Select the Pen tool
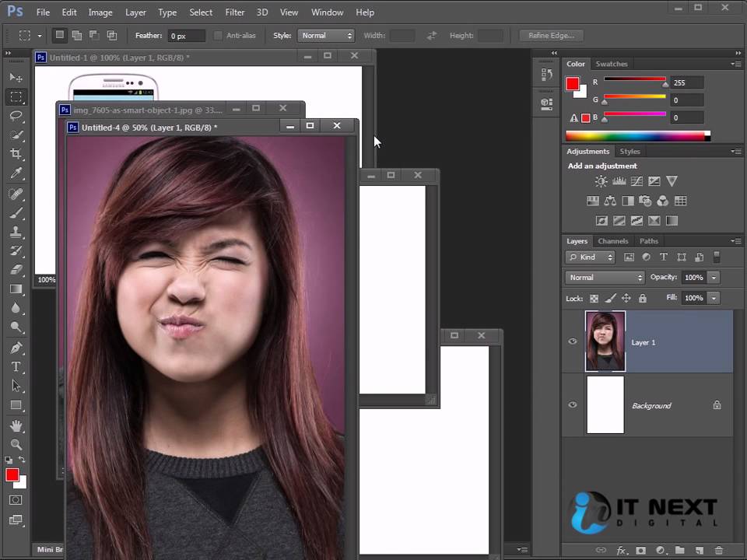The height and width of the screenshot is (560, 747). pos(16,347)
